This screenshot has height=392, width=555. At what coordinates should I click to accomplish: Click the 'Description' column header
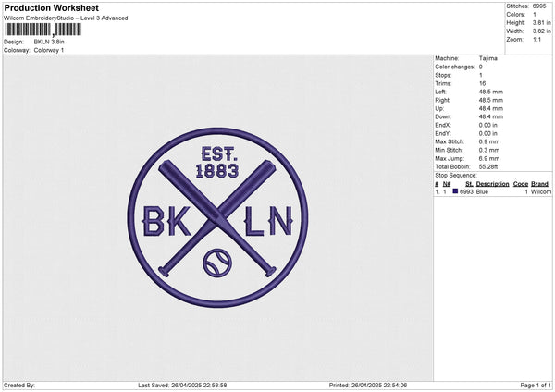pos(492,184)
